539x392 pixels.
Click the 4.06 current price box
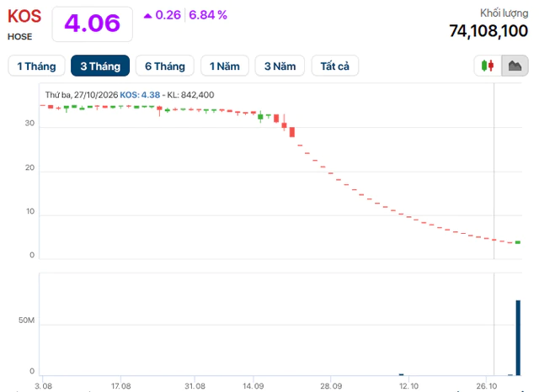pos(92,24)
